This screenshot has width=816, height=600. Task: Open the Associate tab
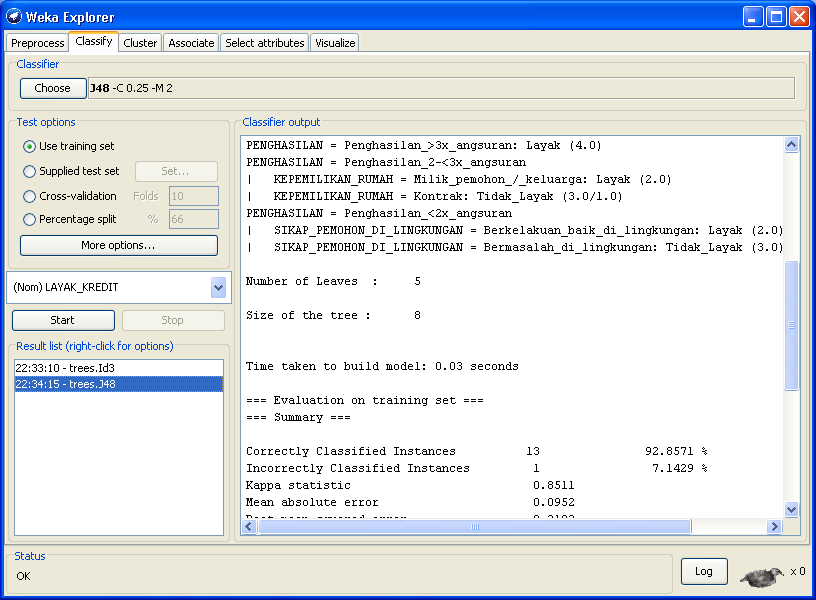pyautogui.click(x=191, y=43)
